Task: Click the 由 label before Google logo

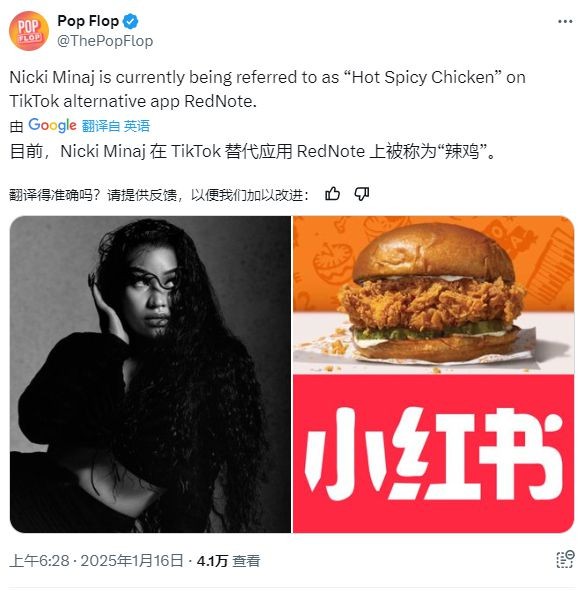Action: coord(16,127)
